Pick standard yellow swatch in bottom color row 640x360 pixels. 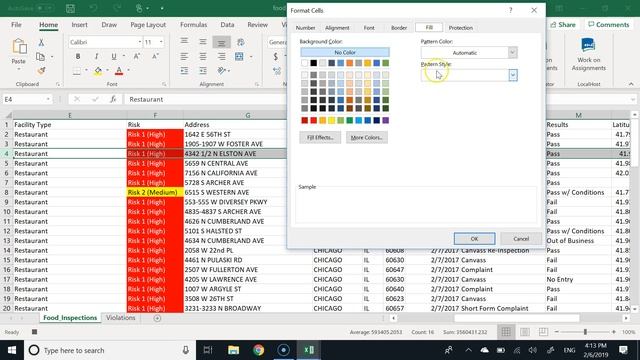click(x=331, y=120)
